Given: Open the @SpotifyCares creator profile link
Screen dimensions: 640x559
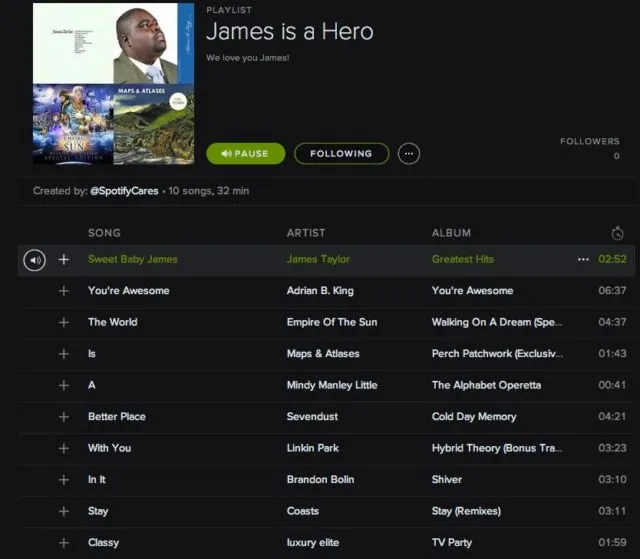Looking at the screenshot, I should 124,191.
